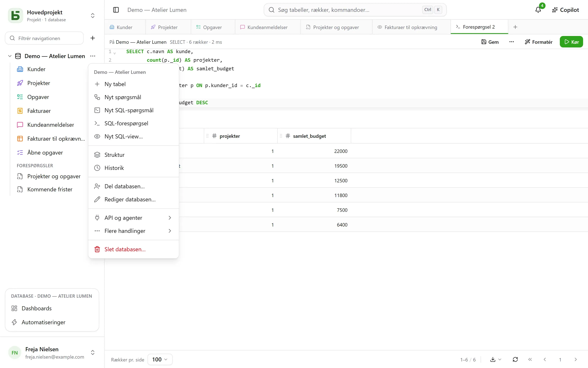Open the notifications bell

pos(538,10)
